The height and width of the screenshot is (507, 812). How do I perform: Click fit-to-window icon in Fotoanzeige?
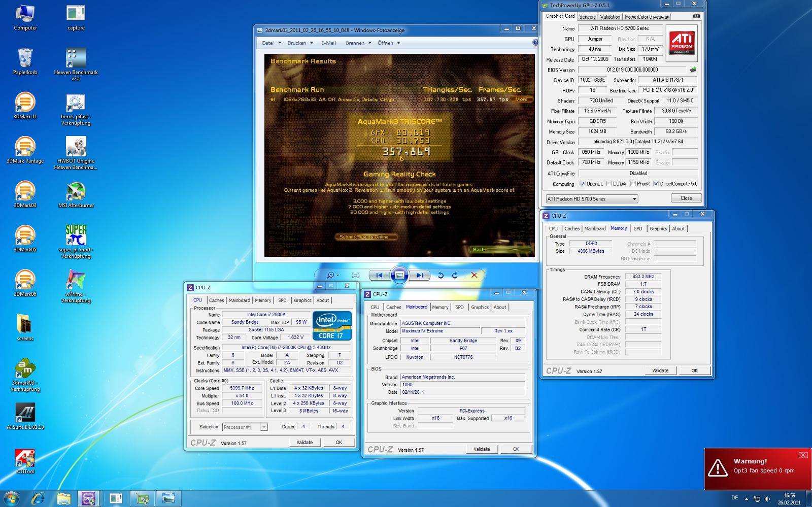click(x=355, y=275)
